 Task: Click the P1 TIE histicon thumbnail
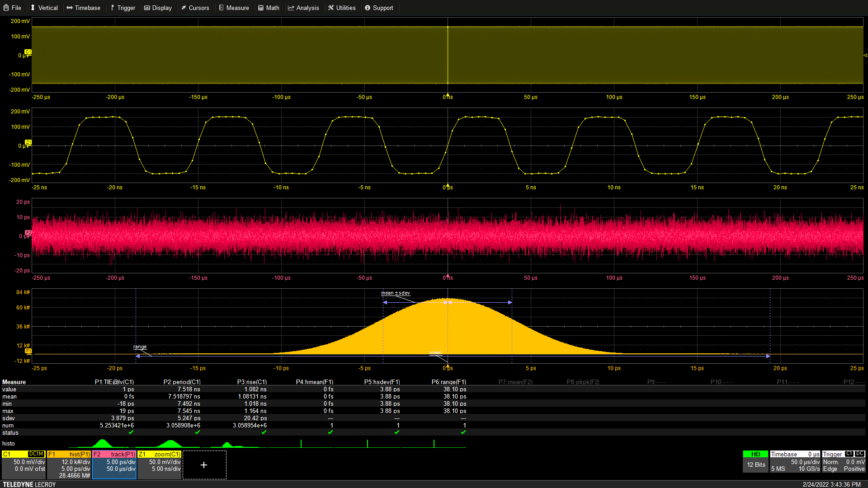click(102, 443)
